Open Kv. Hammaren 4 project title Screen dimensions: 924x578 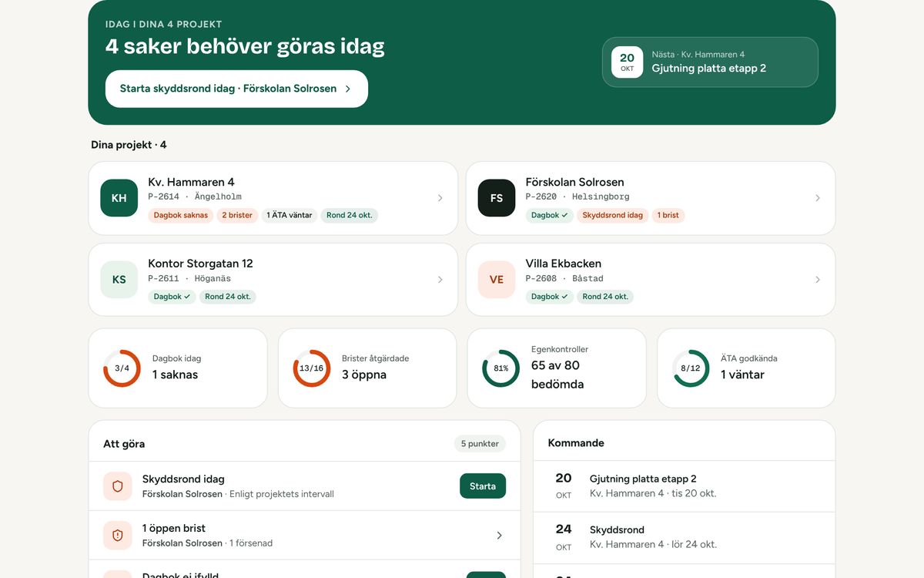[191, 183]
